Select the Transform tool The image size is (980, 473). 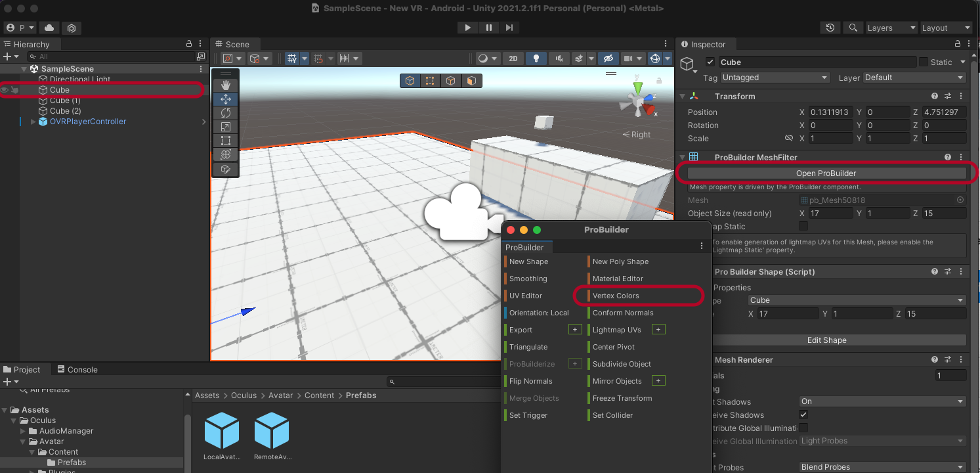click(226, 155)
